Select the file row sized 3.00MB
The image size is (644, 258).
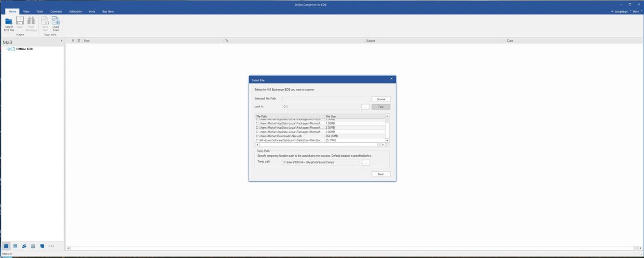320,132
